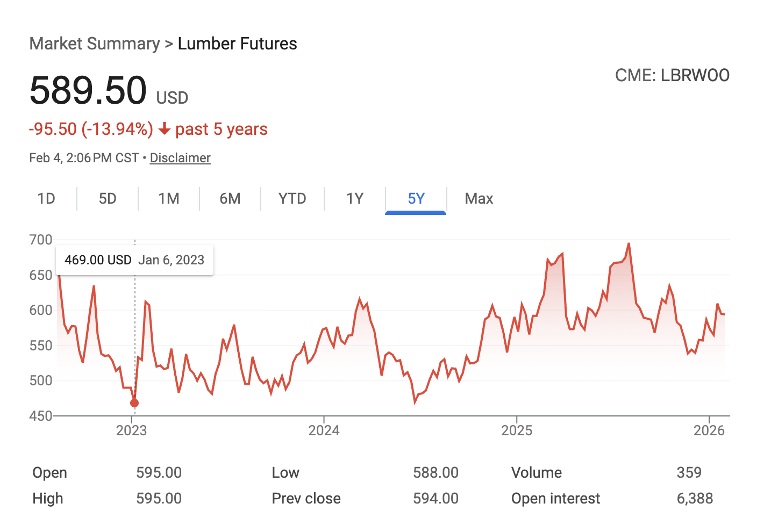
Task: Select the YTD range tab
Action: pyautogui.click(x=292, y=199)
